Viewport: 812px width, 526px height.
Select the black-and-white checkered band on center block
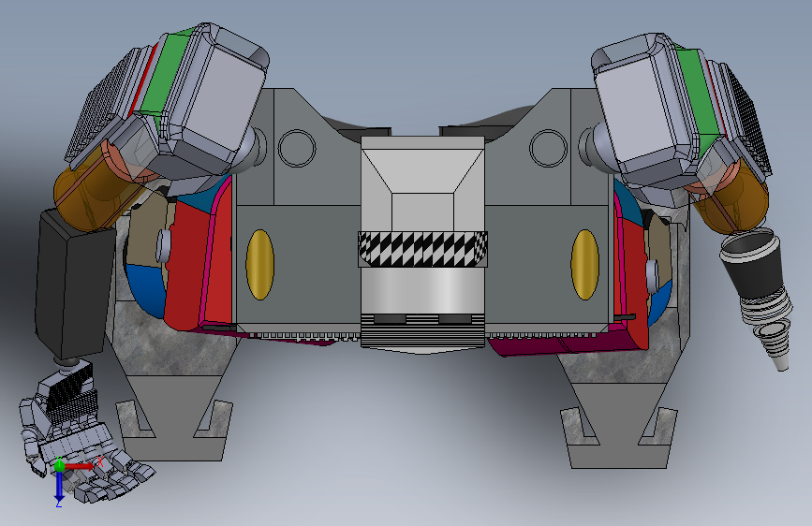click(x=422, y=249)
